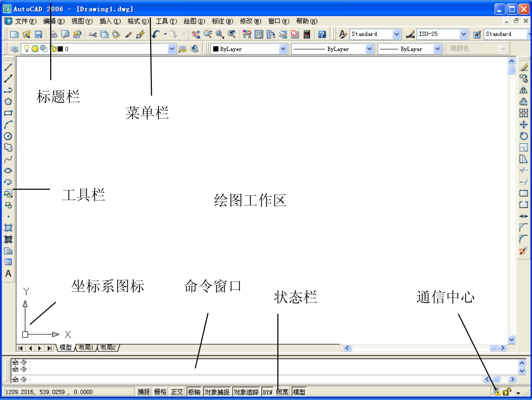532x400 pixels.
Task: Open the ByLayer lineweight dropdown
Action: click(x=437, y=49)
